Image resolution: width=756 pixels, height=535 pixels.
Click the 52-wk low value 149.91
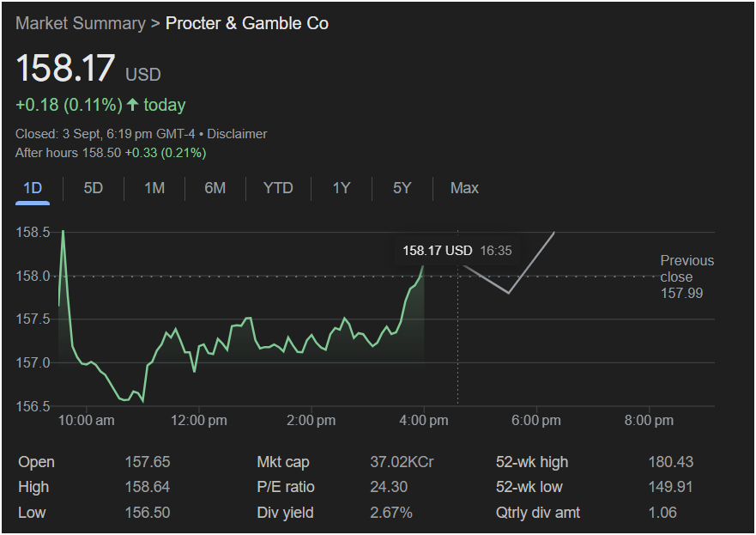[x=671, y=487]
